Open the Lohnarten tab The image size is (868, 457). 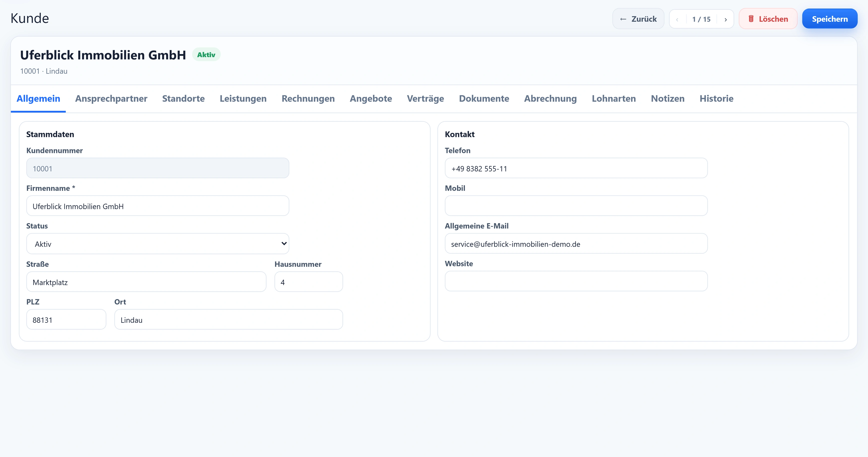(614, 99)
